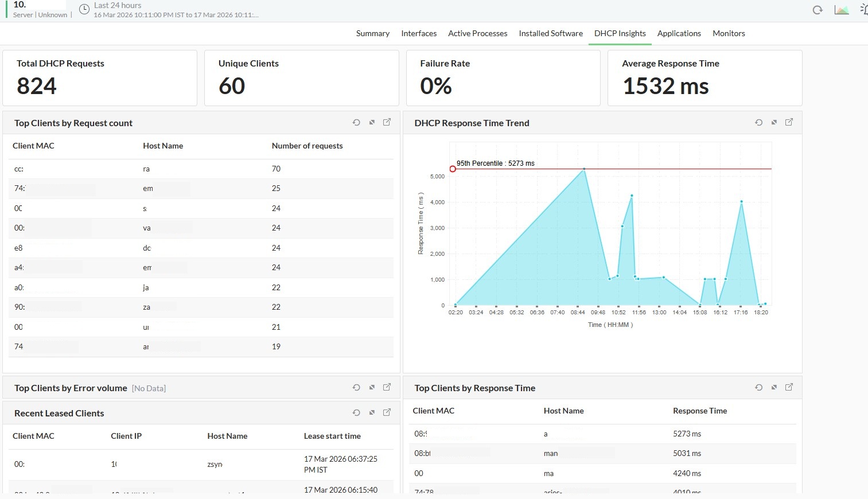Open the Monitors tab
The width and height of the screenshot is (868, 499).
pos(729,33)
